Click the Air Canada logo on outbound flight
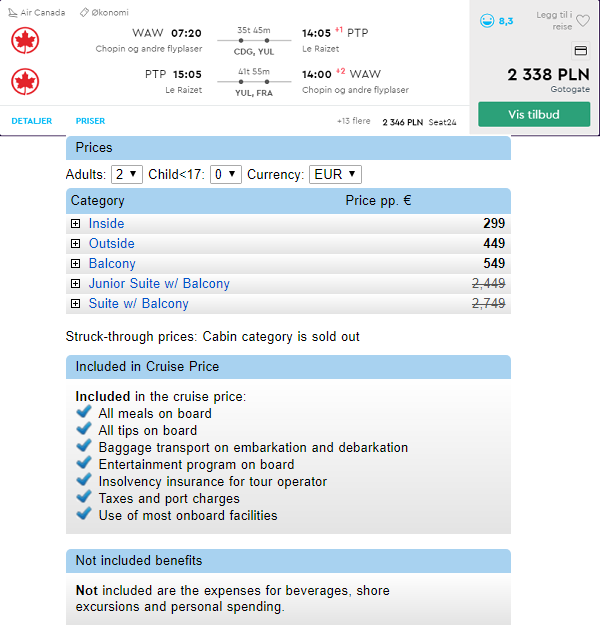600x627 pixels. pos(25,40)
